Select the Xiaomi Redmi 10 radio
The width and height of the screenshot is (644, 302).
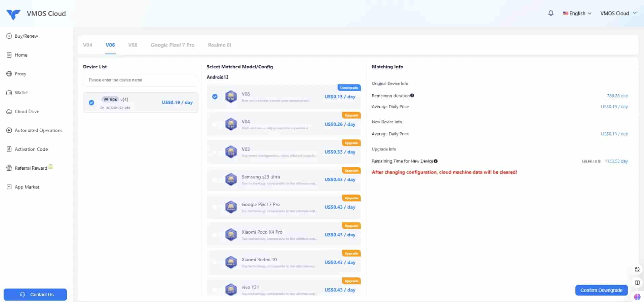click(215, 262)
